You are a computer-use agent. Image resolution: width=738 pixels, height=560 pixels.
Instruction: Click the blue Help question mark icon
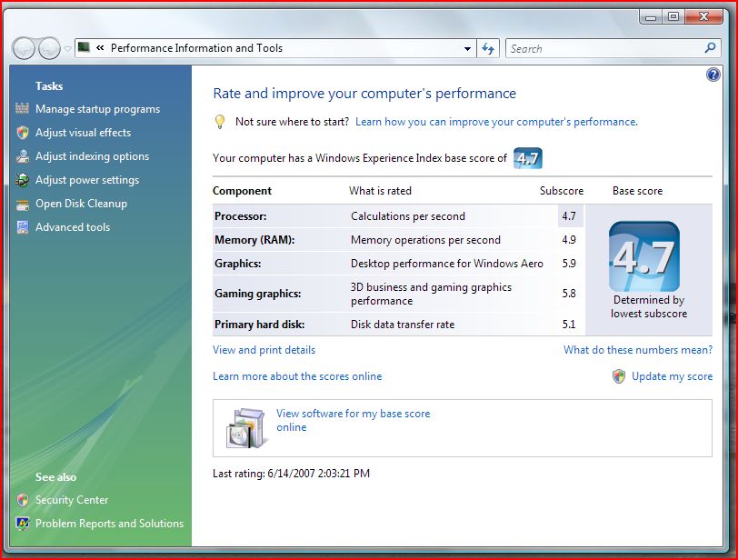tap(713, 75)
